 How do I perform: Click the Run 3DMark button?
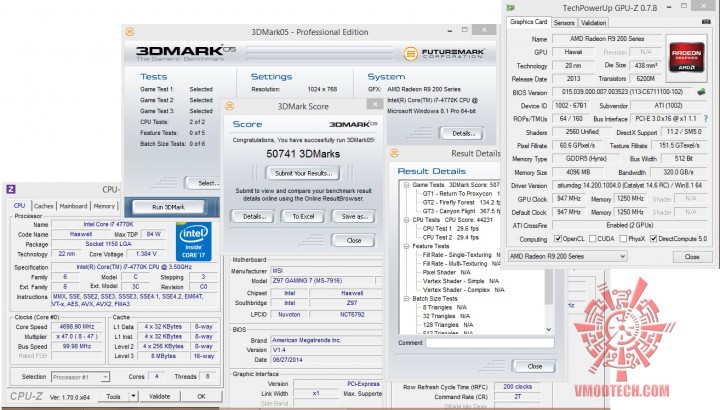[x=168, y=207]
